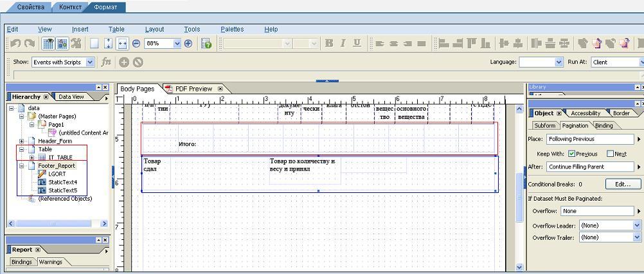The width and height of the screenshot is (644, 274).
Task: Open the Language dropdown
Action: tap(559, 62)
